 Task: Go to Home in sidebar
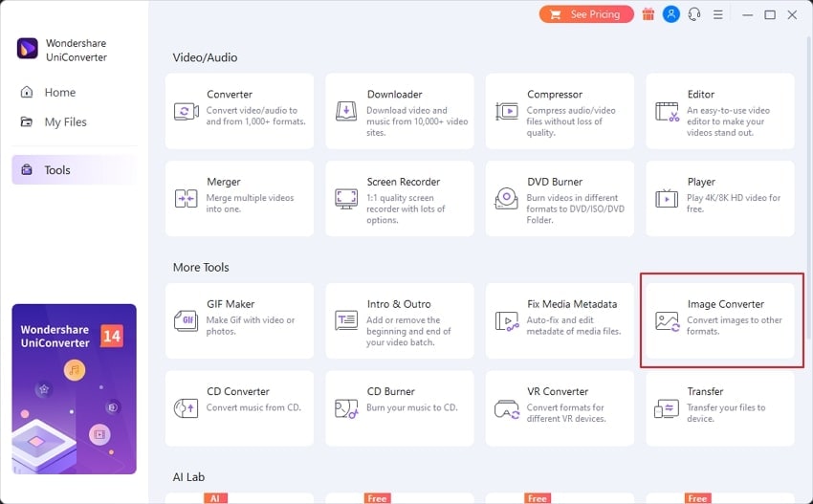pos(75,93)
